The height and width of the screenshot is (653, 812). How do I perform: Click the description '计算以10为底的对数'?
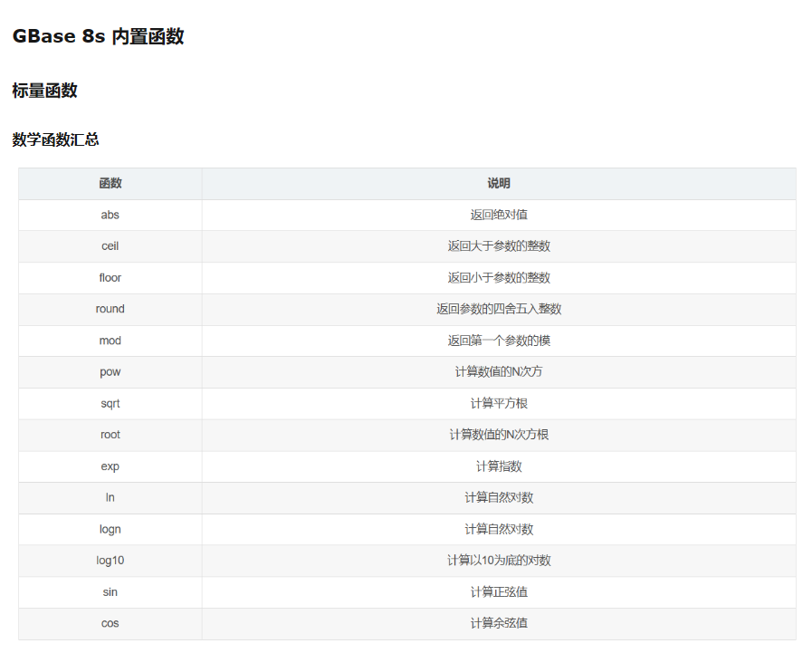pyautogui.click(x=499, y=561)
